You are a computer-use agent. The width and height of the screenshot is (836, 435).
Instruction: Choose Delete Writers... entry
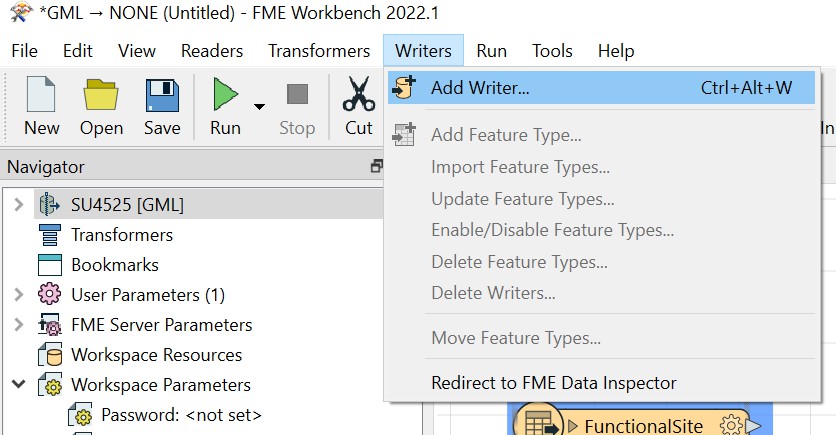(601, 293)
